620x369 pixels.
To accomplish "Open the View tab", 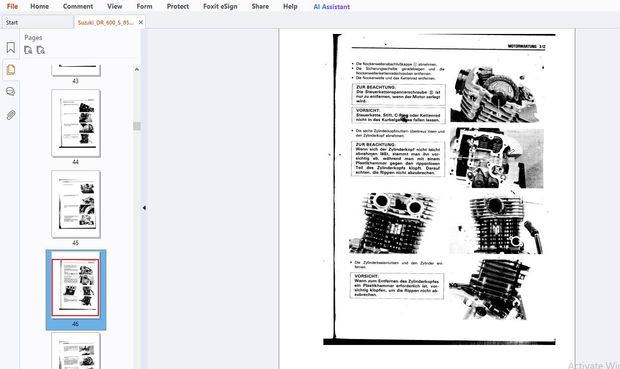I will point(115,6).
